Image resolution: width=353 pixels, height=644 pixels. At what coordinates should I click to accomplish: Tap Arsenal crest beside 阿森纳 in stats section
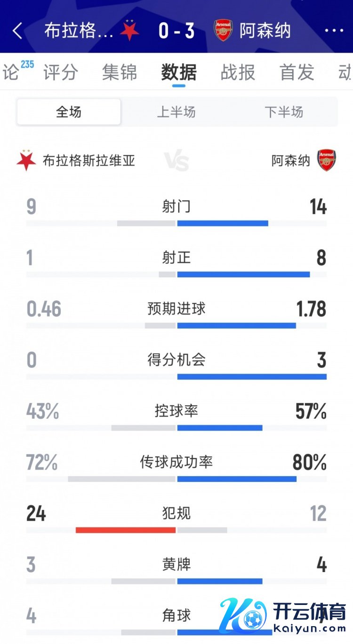tap(326, 160)
